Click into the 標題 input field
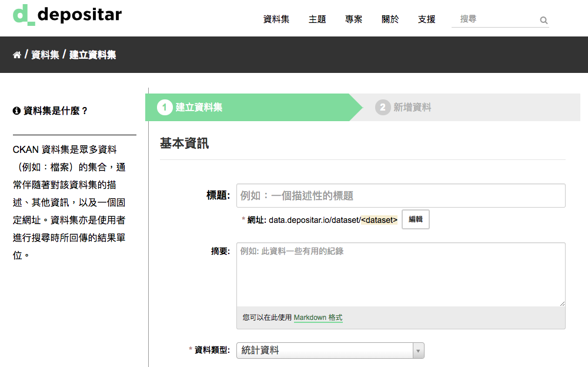588x367 pixels. (401, 195)
